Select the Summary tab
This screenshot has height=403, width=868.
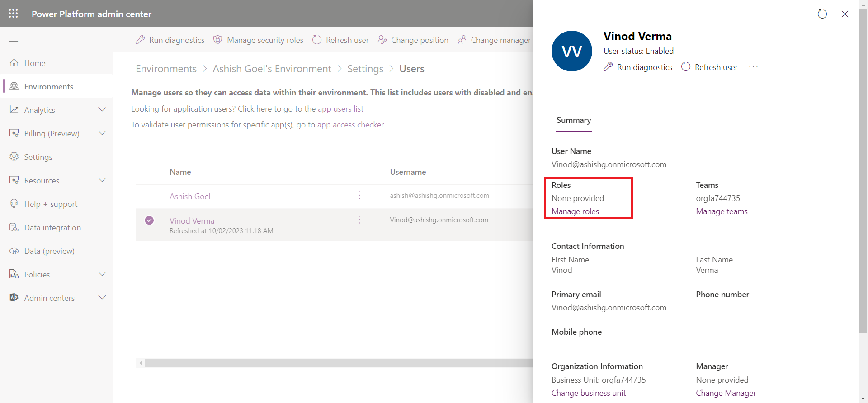pyautogui.click(x=574, y=120)
